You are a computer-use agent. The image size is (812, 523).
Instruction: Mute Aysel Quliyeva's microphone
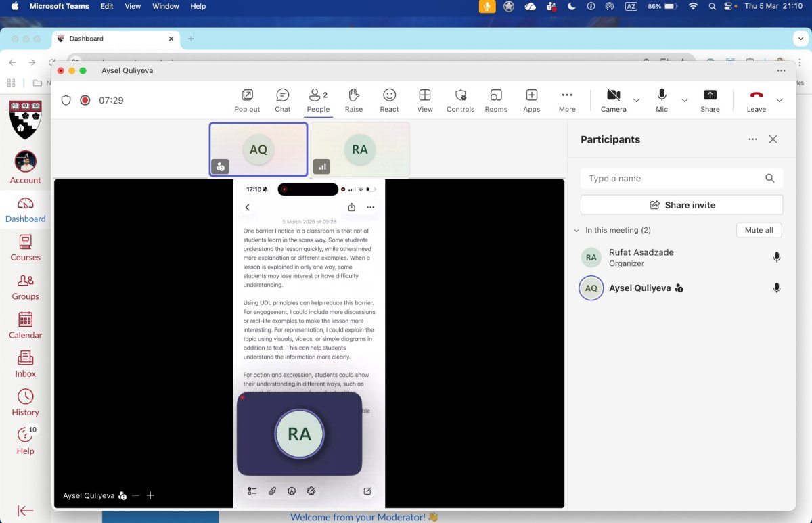tap(777, 288)
